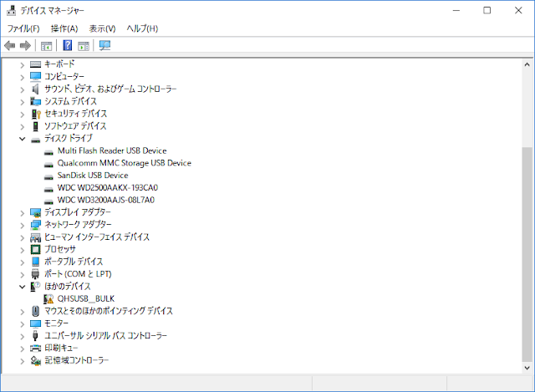This screenshot has width=535, height=392.
Task: Click the scrollbar up arrow
Action: 527,64
